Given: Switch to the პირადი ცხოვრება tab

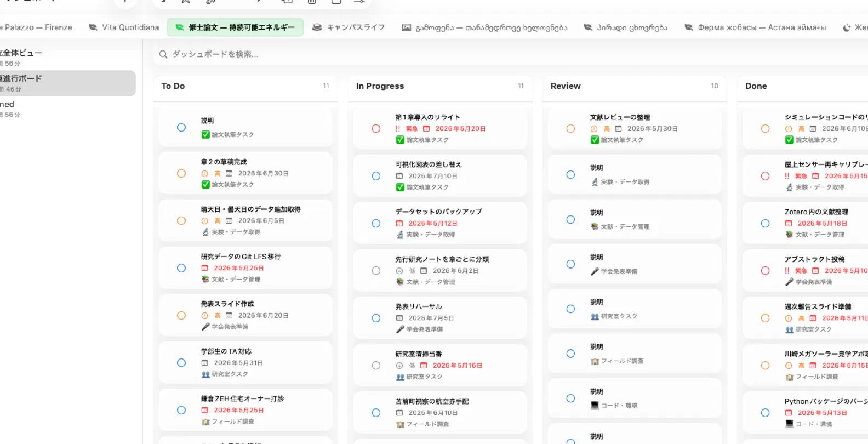Looking at the screenshot, I should coord(626,27).
